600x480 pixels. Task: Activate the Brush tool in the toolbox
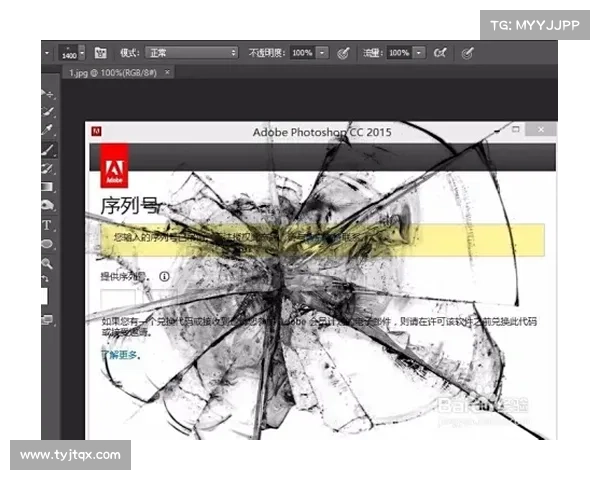(x=47, y=150)
